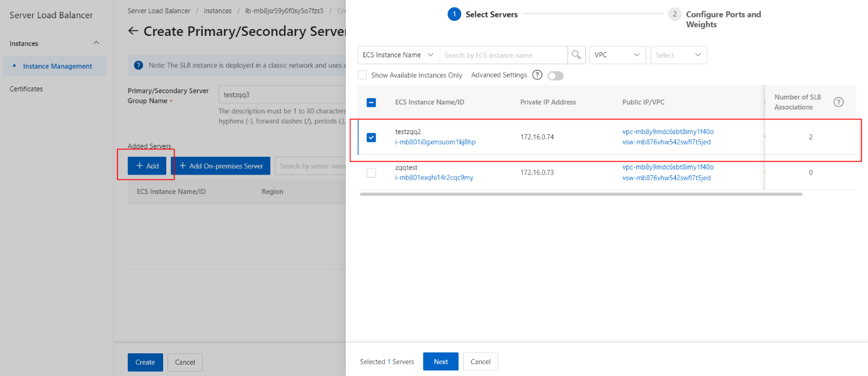Go to Select Servers step
Image resolution: width=868 pixels, height=376 pixels.
click(483, 14)
